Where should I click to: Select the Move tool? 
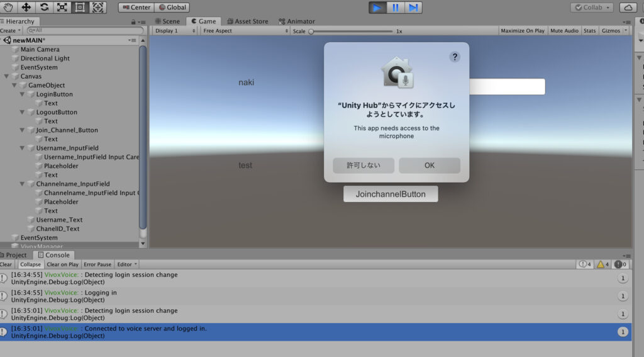tap(26, 8)
